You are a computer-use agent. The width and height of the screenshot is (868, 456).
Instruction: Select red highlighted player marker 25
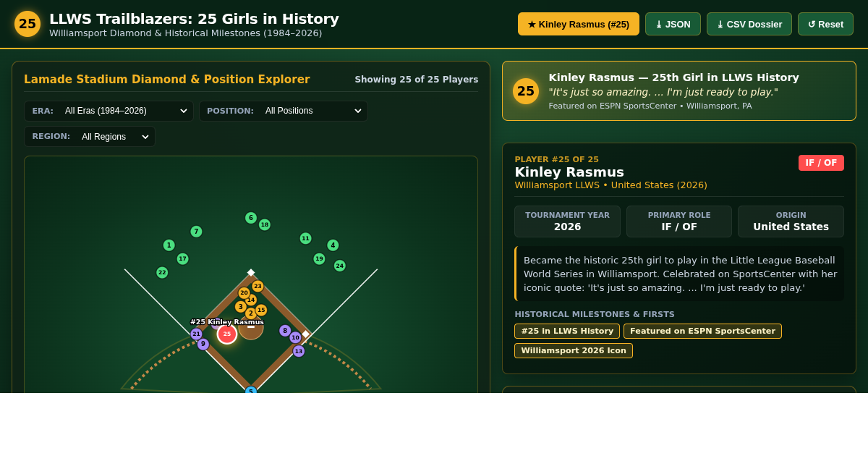point(227,334)
